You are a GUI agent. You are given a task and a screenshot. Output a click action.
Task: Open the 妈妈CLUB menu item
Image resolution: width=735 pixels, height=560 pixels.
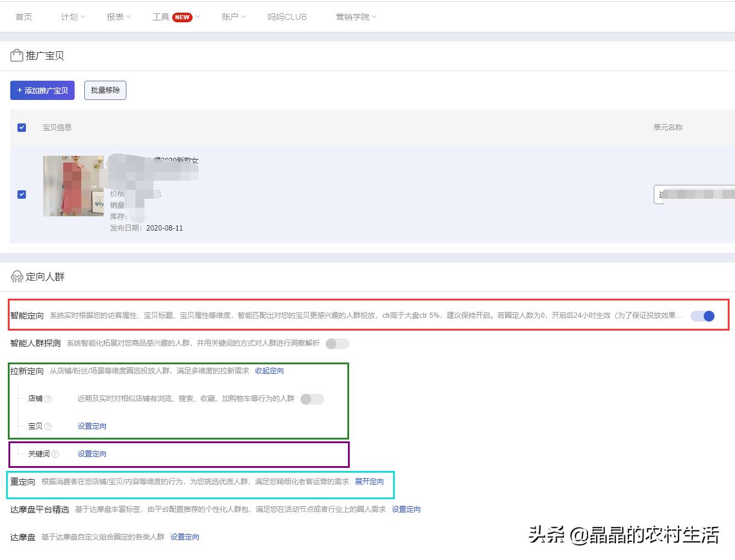(x=287, y=17)
